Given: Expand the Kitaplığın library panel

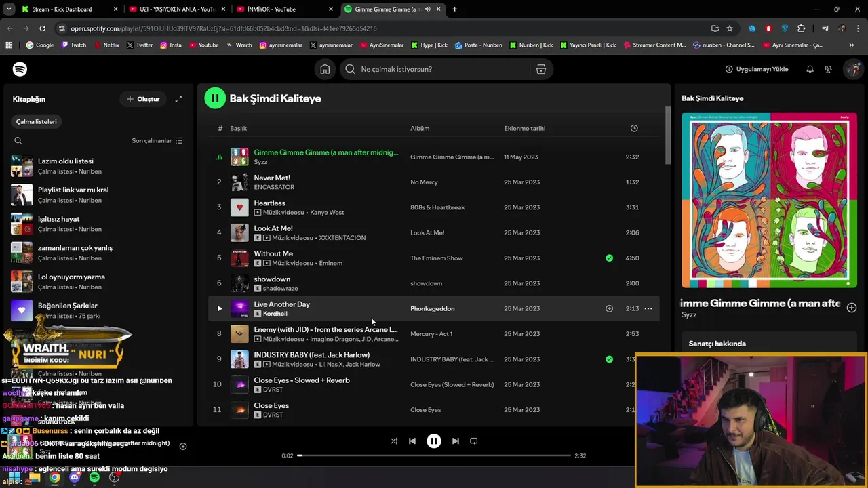Looking at the screenshot, I should [x=178, y=99].
